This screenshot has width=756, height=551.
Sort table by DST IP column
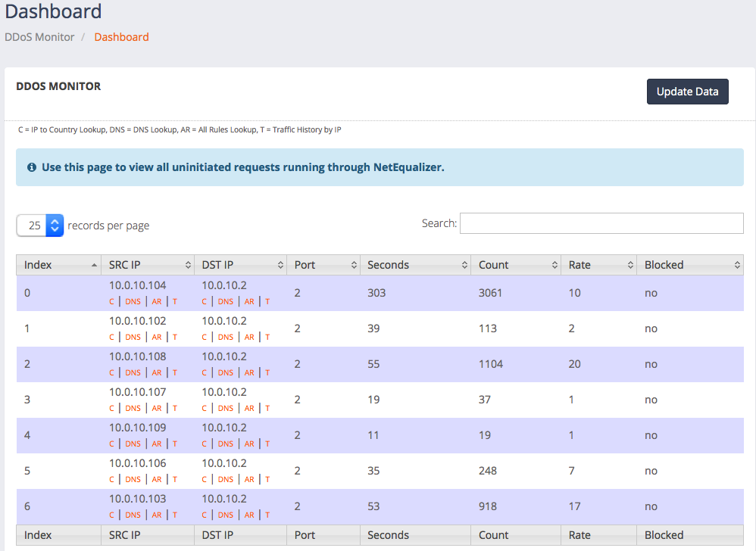[x=239, y=265]
